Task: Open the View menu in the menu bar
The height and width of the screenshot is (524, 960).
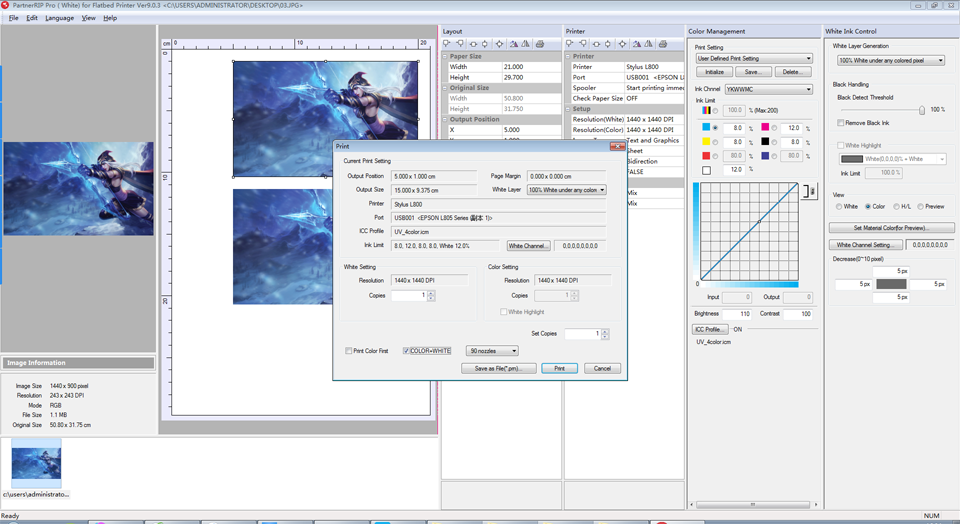Action: point(89,18)
